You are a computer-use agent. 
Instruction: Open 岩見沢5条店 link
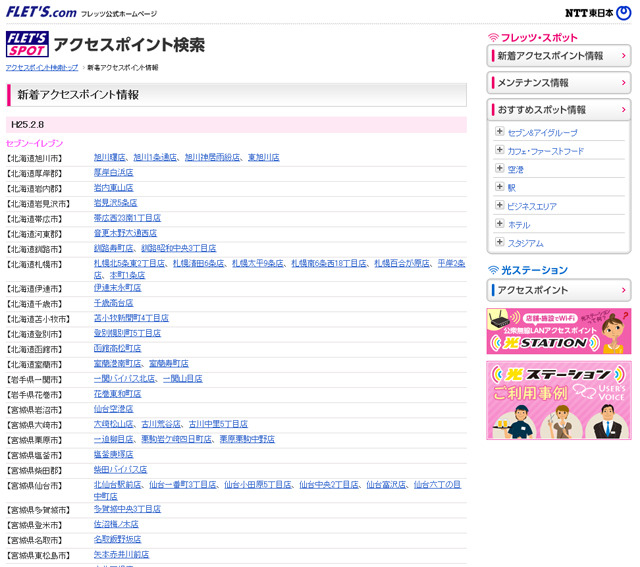tap(116, 202)
